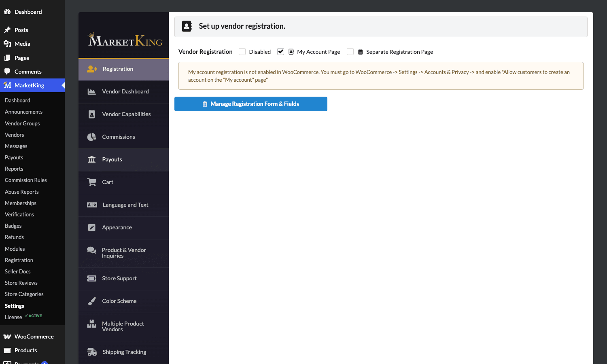Screen dimensions: 607x364
Task: Click the Color Scheme brush icon
Action: point(92,301)
